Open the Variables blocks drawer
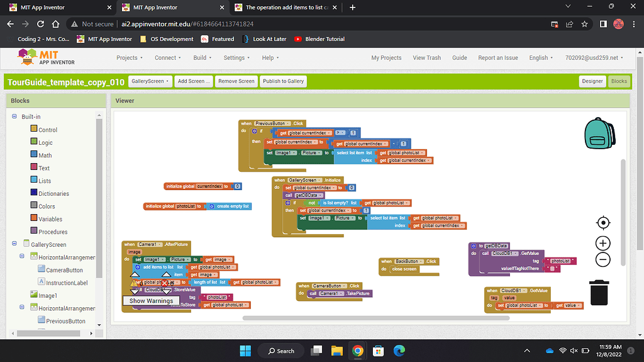Image resolution: width=644 pixels, height=362 pixels. (50, 219)
